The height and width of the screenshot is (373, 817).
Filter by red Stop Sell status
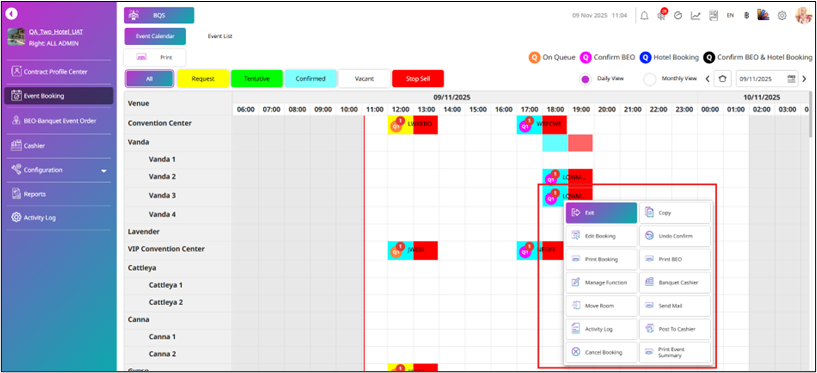point(418,79)
